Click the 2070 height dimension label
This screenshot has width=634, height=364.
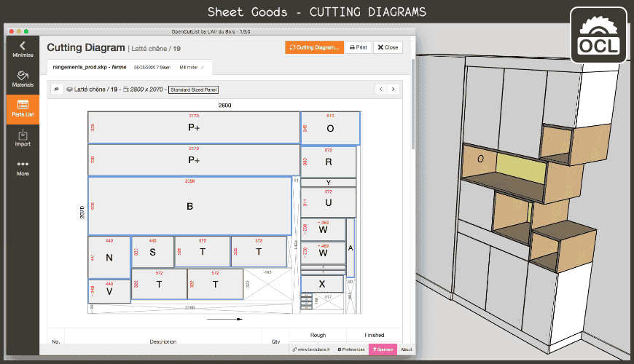pos(82,212)
